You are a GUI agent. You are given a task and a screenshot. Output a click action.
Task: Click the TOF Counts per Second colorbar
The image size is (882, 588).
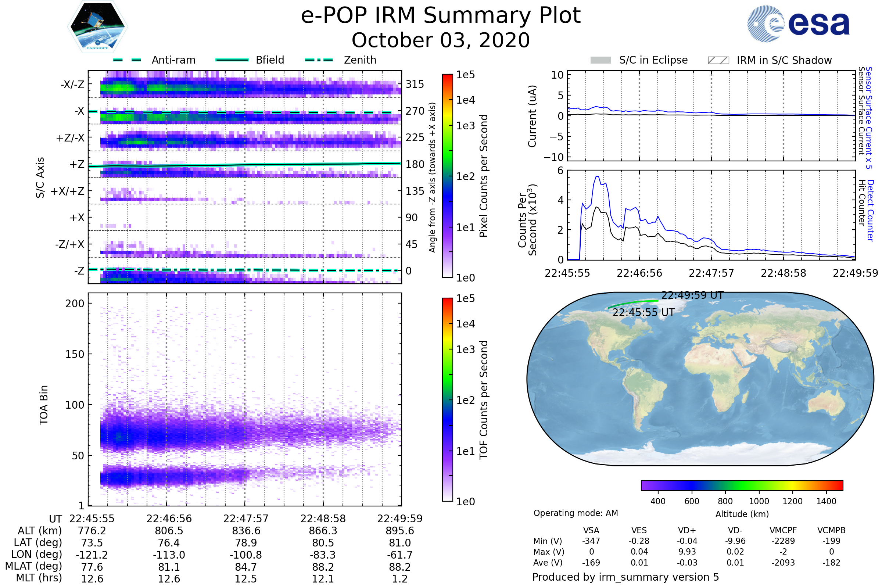(447, 399)
